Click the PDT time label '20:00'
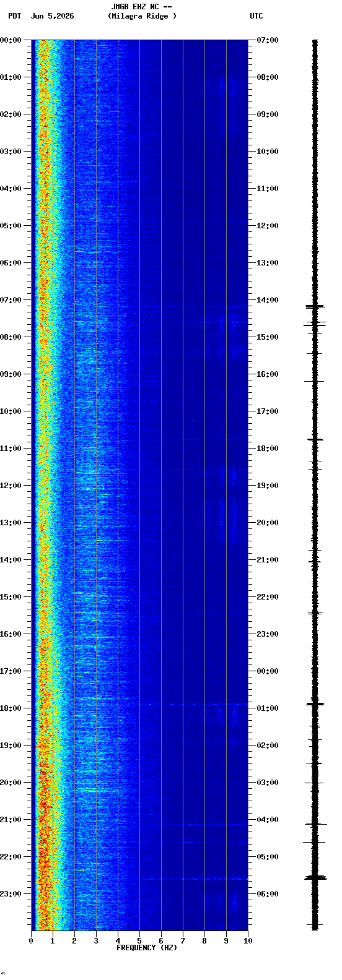The height and width of the screenshot is (980, 342). tap(11, 783)
